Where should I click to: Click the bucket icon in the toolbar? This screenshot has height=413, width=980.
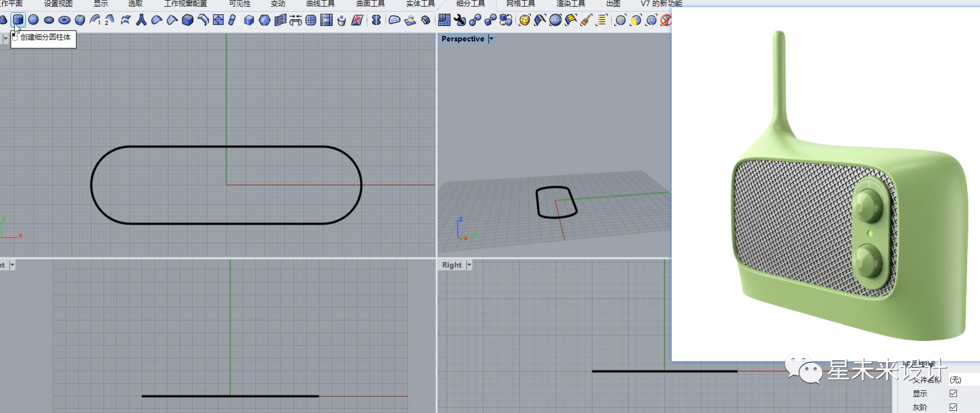click(x=342, y=20)
